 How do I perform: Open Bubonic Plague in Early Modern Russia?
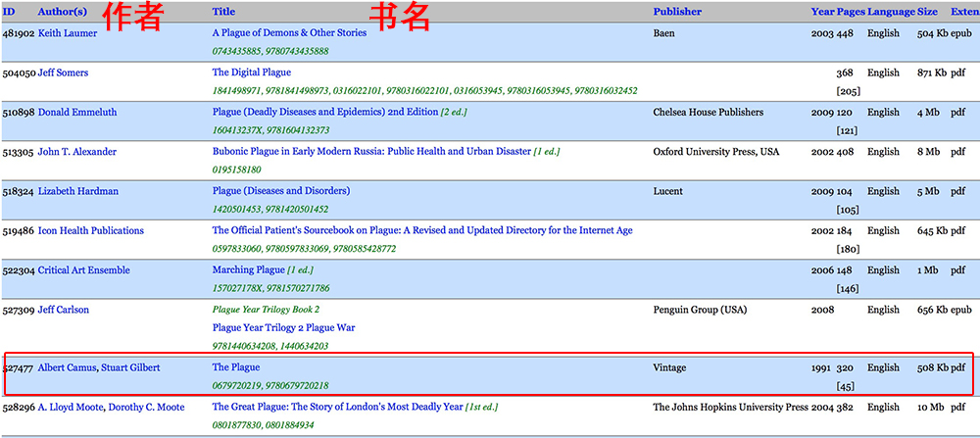[371, 151]
